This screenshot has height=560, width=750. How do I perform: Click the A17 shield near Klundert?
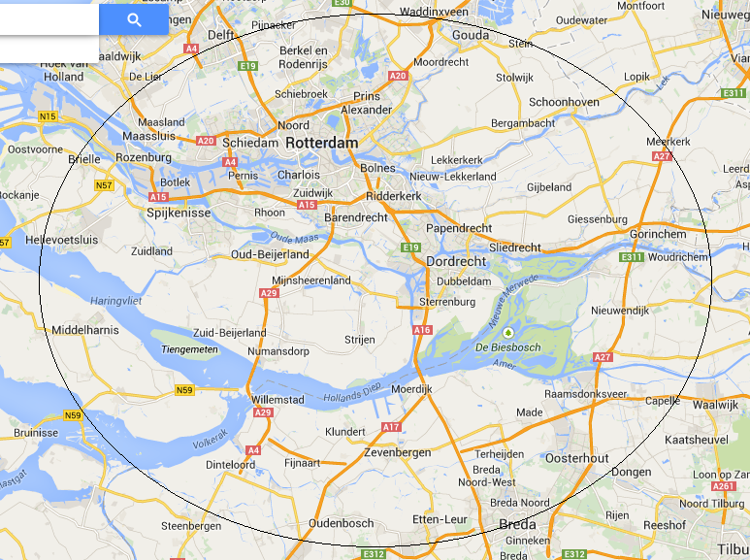click(391, 427)
